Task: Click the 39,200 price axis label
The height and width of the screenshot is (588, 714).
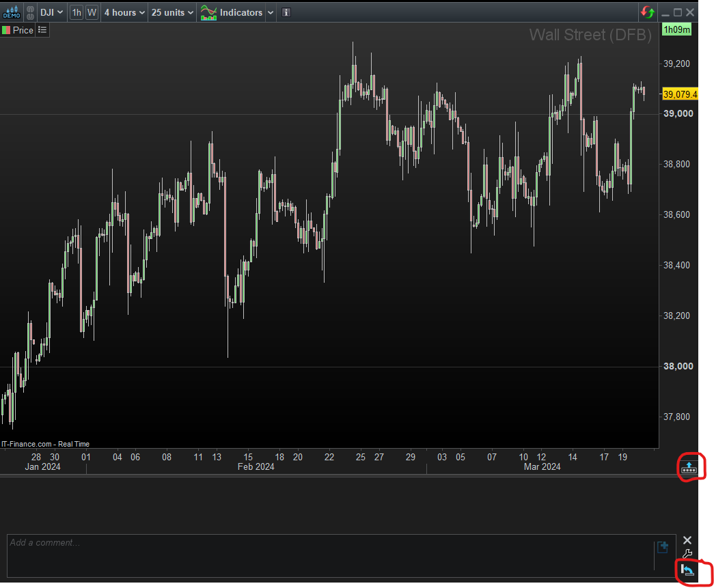Action: point(676,64)
